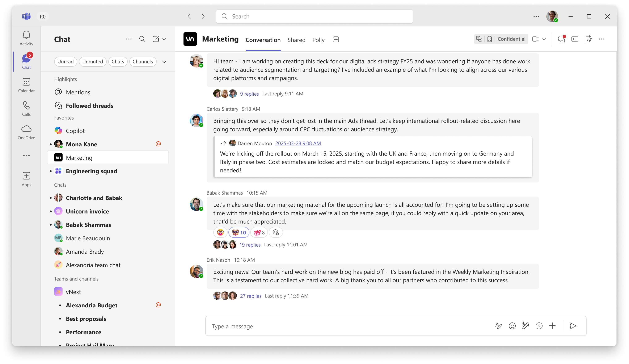Toggle the sunglasses emoji reaction with 10
Image resolution: width=629 pixels, height=364 pixels.
pyautogui.click(x=239, y=232)
